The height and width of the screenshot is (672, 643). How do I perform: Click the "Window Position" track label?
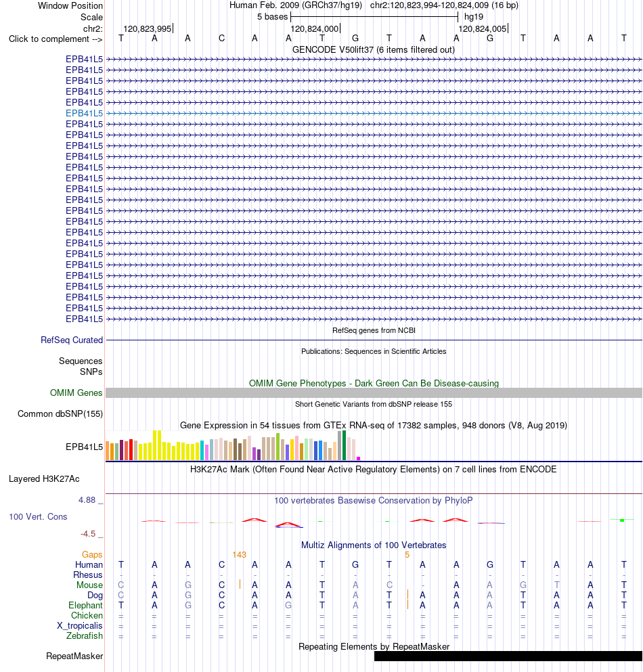(x=70, y=5)
